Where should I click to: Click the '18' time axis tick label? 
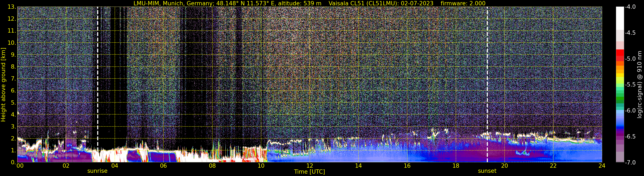[x=456, y=166]
